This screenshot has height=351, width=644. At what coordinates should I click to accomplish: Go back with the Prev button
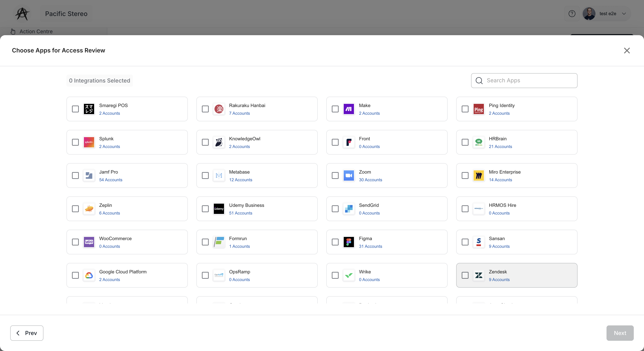click(27, 333)
